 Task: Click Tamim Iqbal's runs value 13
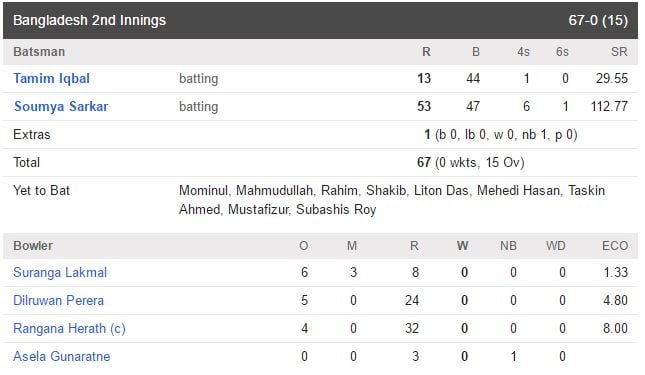pos(424,79)
